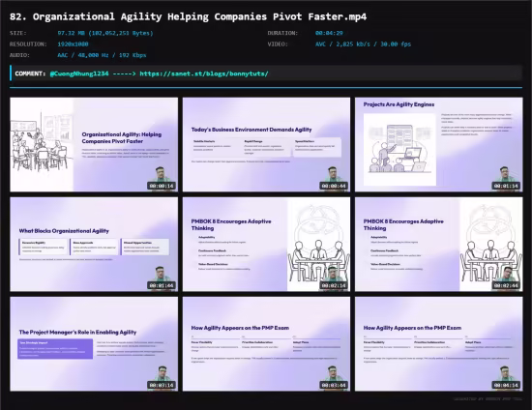Viewport: 532px width, 410px height.
Task: Open the 00:00:44 Business Environment thumbnail
Action: click(266, 144)
